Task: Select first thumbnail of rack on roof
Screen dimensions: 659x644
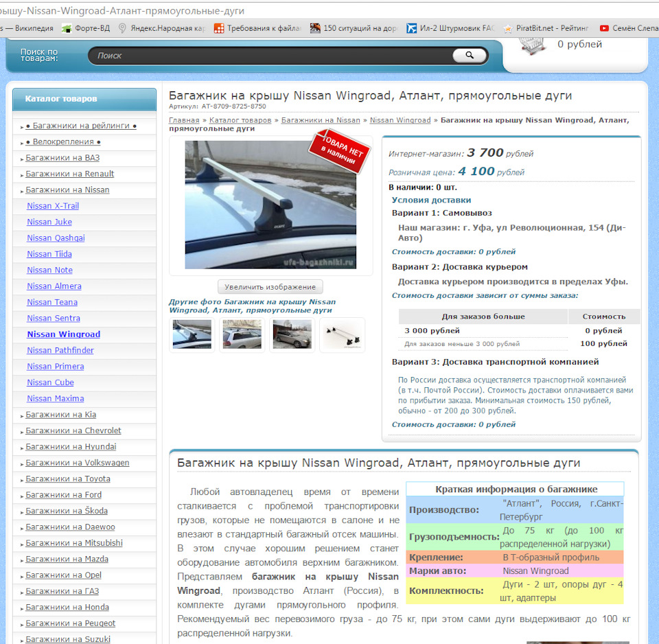Action: [192, 334]
